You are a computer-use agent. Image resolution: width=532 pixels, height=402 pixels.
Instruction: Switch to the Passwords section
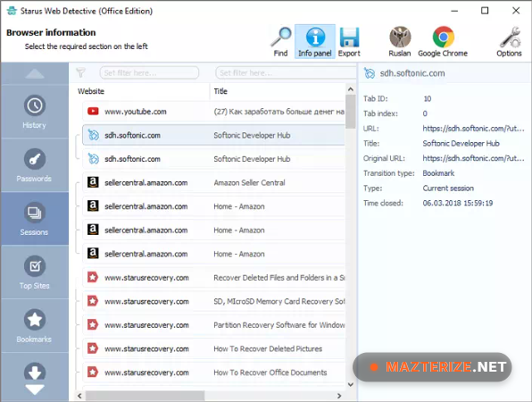pos(34,165)
